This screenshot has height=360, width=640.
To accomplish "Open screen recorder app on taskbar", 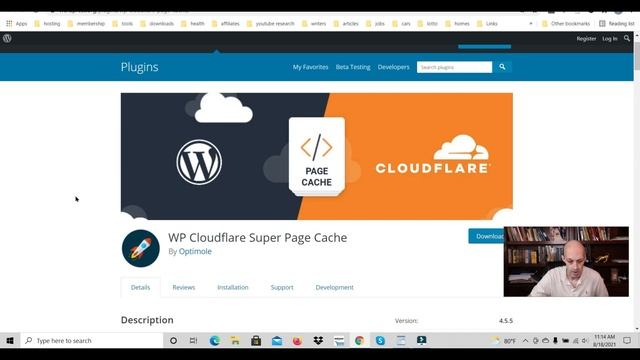I will (x=422, y=340).
